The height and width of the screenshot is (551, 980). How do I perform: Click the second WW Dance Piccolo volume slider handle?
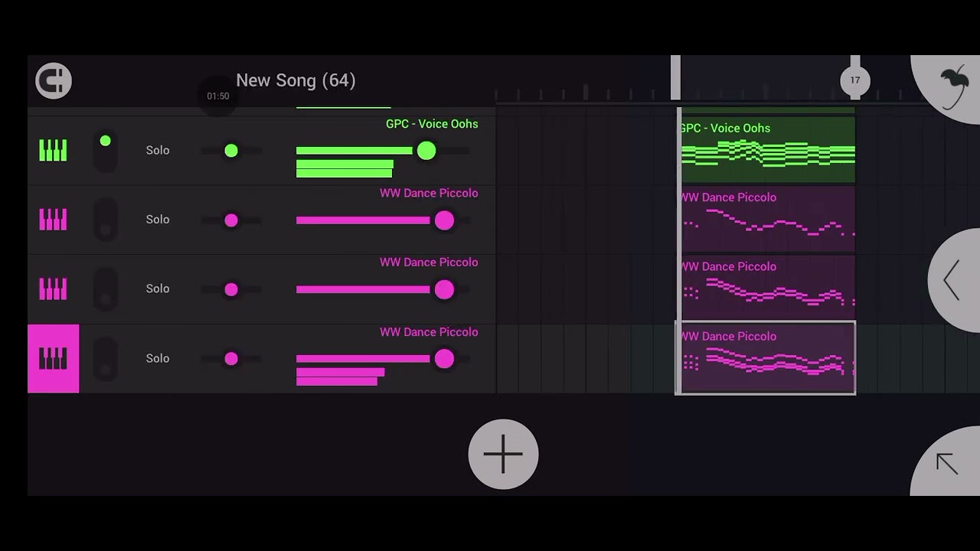(x=444, y=289)
